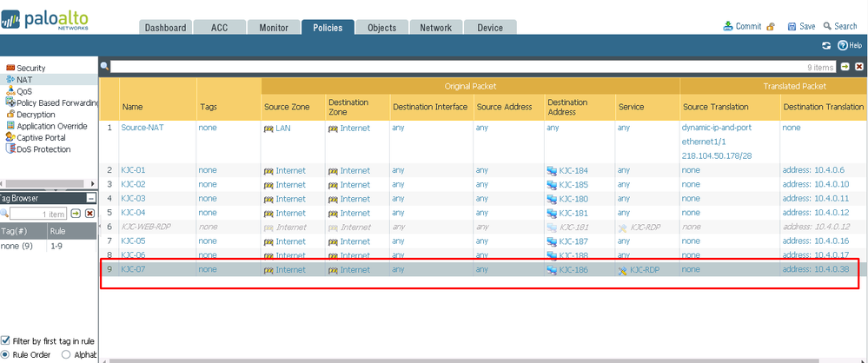Apply rule filter with green arrow icon
Image resolution: width=868 pixels, height=363 pixels.
[845, 67]
